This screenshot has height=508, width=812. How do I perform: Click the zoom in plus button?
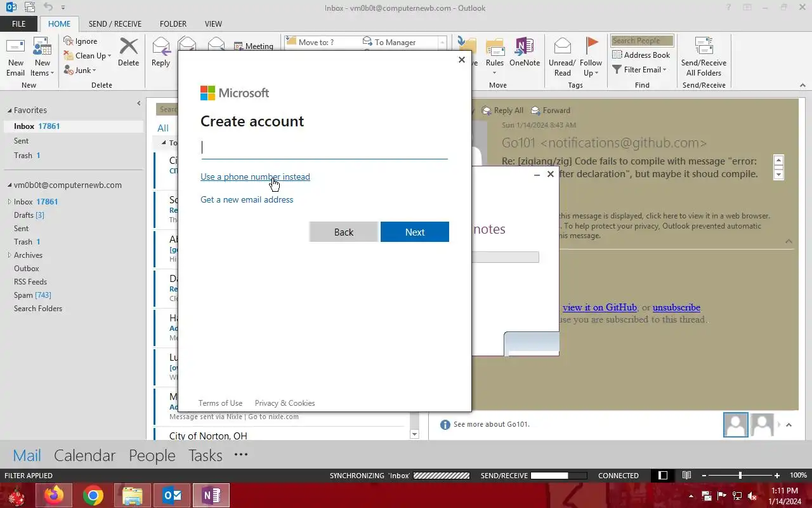(777, 476)
